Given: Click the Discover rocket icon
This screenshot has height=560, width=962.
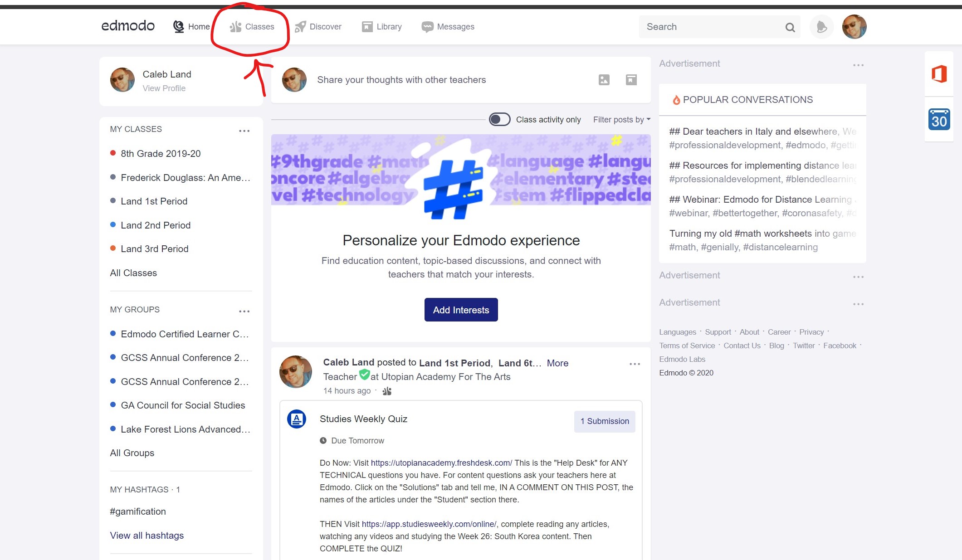Looking at the screenshot, I should pos(300,27).
